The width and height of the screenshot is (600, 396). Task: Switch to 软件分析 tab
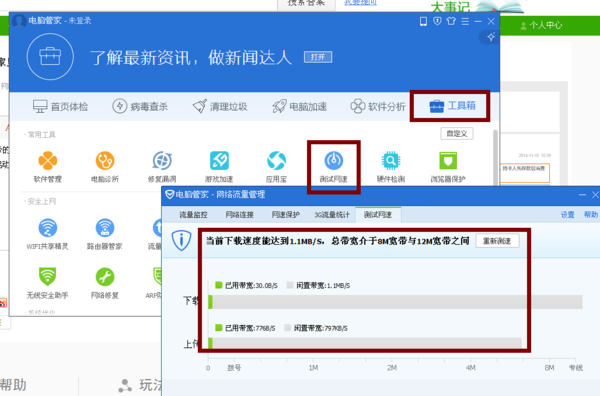(378, 106)
